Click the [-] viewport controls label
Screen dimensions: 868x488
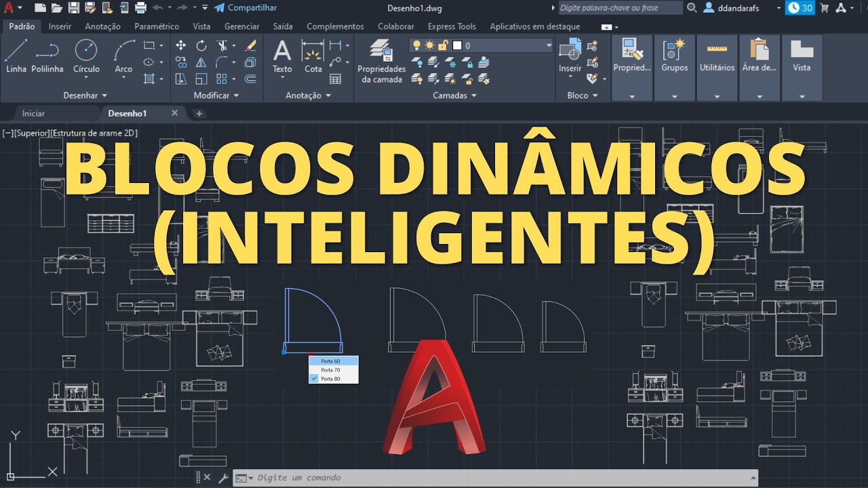coord(8,134)
